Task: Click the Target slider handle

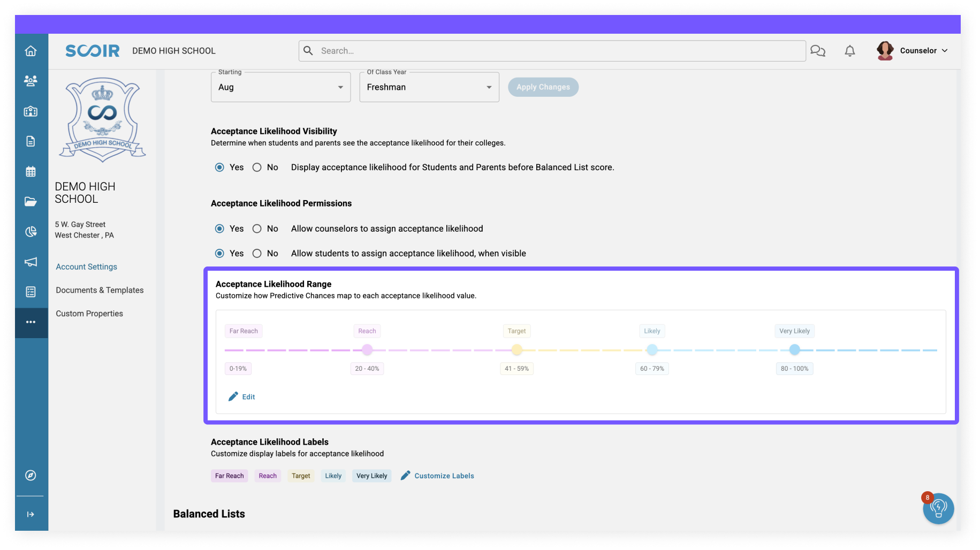Action: point(516,350)
